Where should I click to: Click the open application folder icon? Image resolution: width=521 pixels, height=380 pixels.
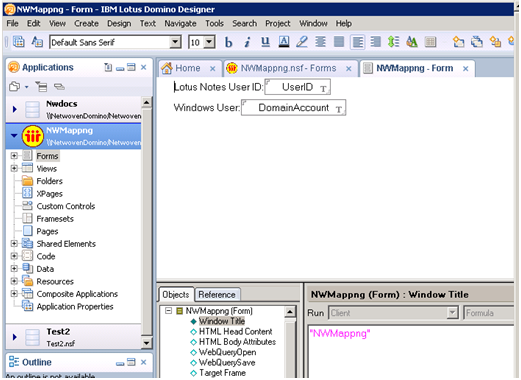tap(15, 87)
